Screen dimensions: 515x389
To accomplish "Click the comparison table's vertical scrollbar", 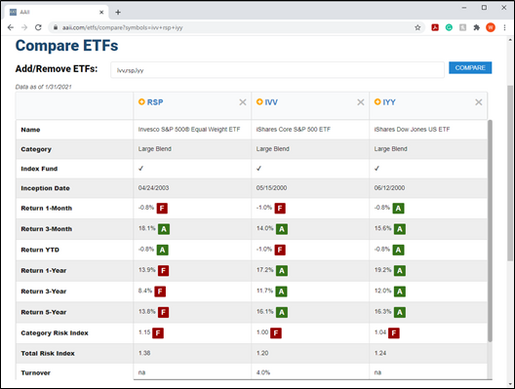I will click(490, 231).
